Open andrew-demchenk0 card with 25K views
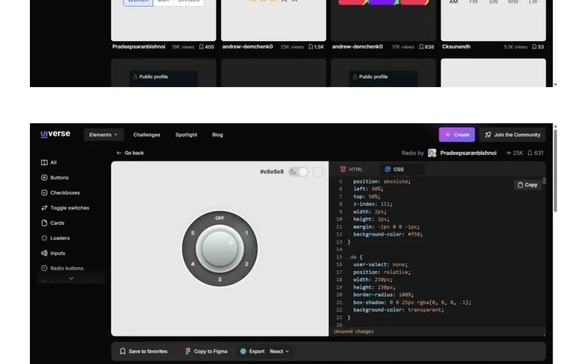 point(273,21)
